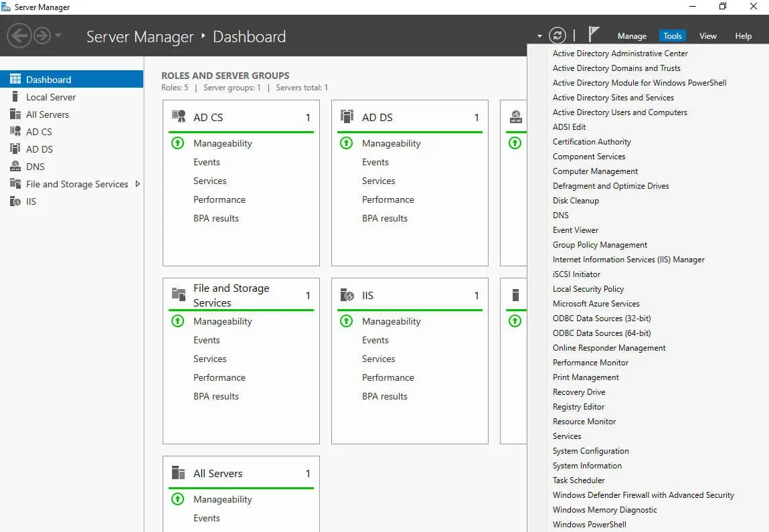Click the AD CS tile certificate icon
This screenshot has height=532, width=769.
[179, 116]
